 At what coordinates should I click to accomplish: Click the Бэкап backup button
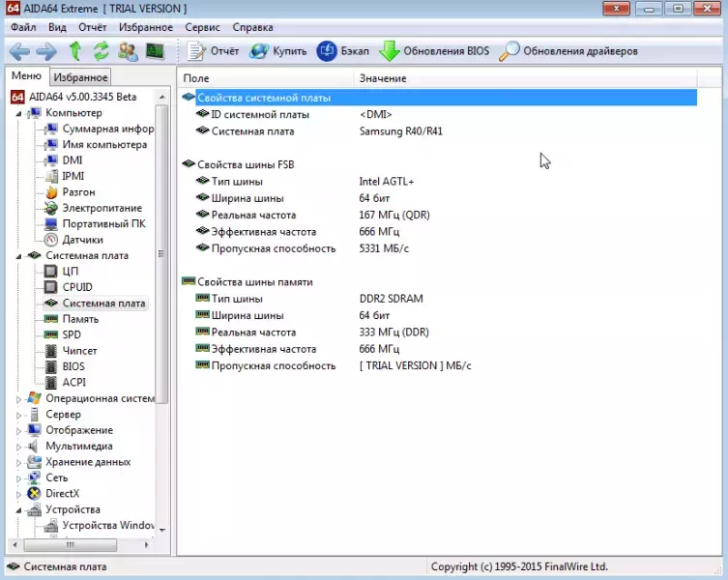coord(342,51)
